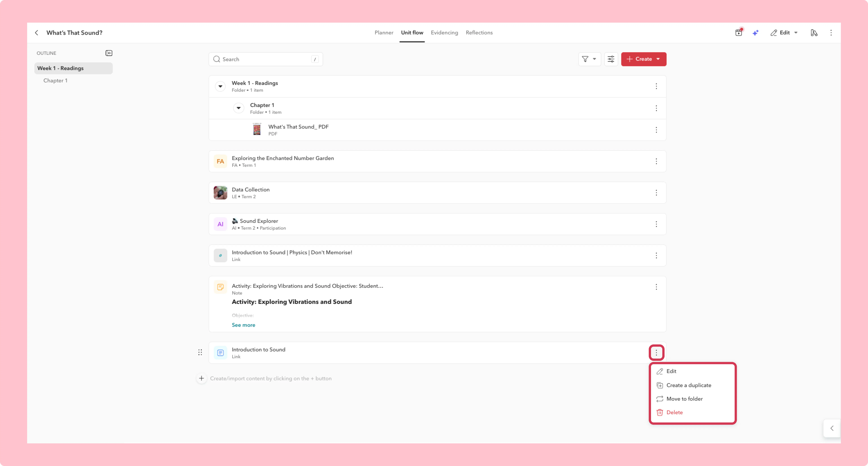868x466 pixels.
Task: Open more options for Sound Explorer
Action: tap(656, 224)
